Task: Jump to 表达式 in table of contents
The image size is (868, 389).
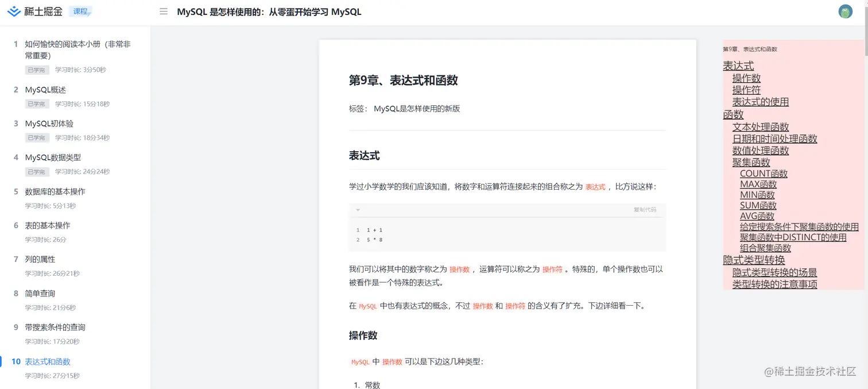Action: (738, 66)
